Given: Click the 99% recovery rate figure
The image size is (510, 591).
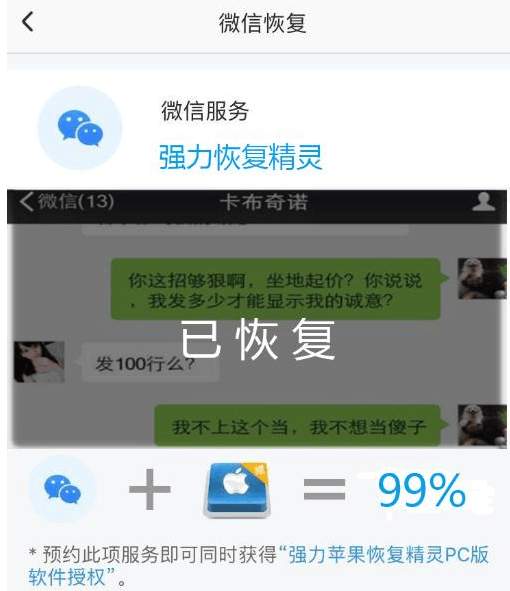Looking at the screenshot, I should 421,490.
